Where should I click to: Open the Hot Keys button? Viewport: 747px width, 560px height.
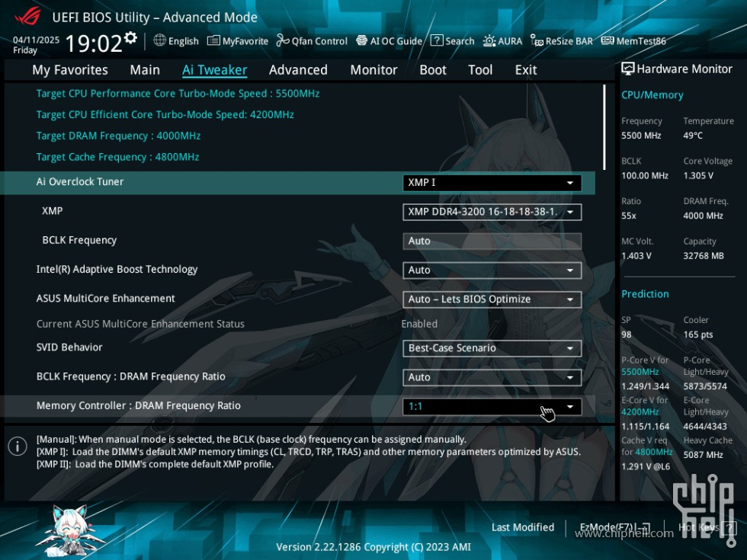[707, 527]
